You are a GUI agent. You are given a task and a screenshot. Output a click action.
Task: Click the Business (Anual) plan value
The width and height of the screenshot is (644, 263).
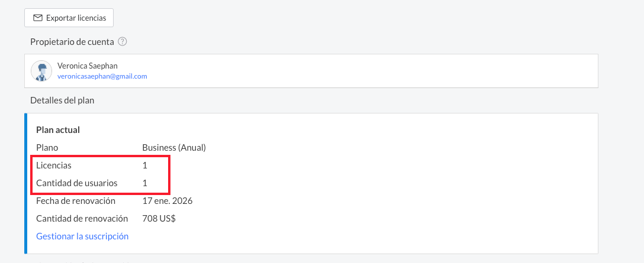[174, 148]
